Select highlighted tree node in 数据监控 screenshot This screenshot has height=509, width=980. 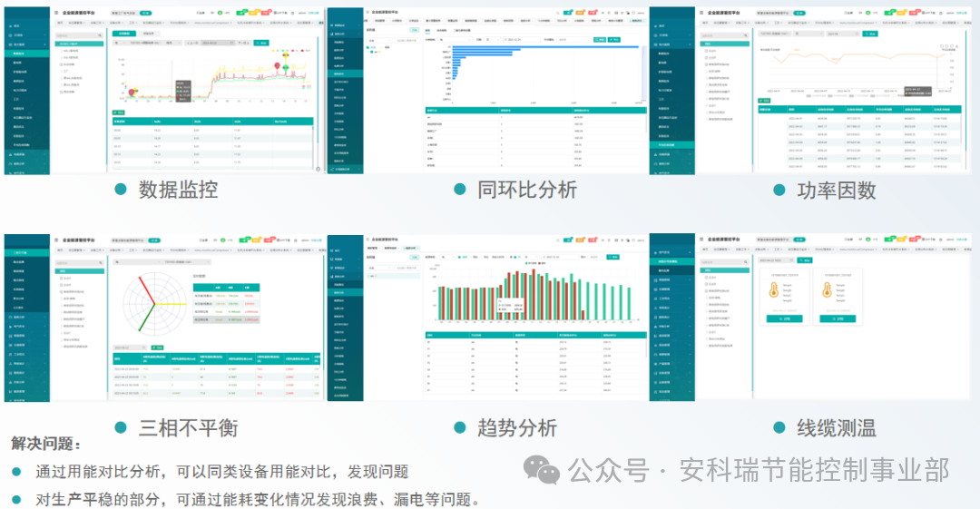79,44
